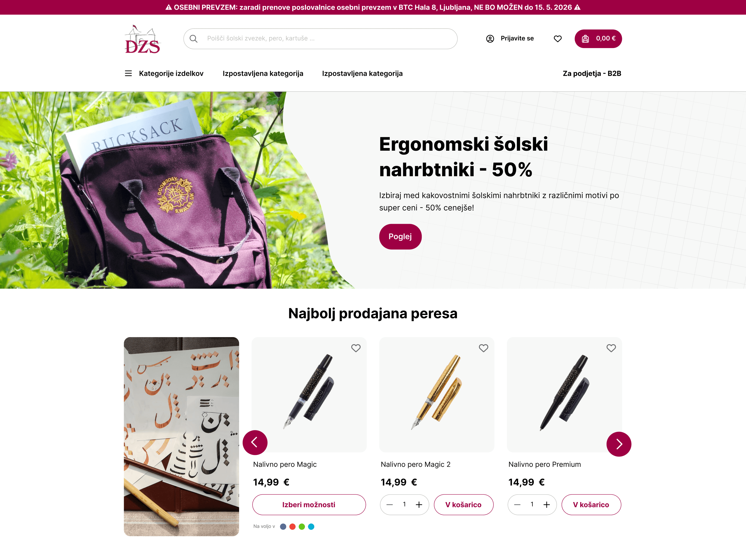Toggle favorite heart on Nalivno pero Premium

[611, 348]
